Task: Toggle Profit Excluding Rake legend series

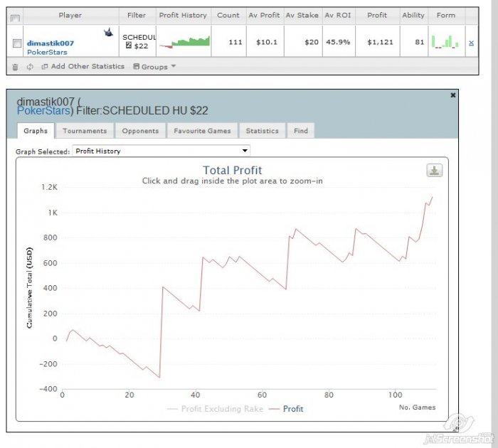Action: tap(216, 409)
